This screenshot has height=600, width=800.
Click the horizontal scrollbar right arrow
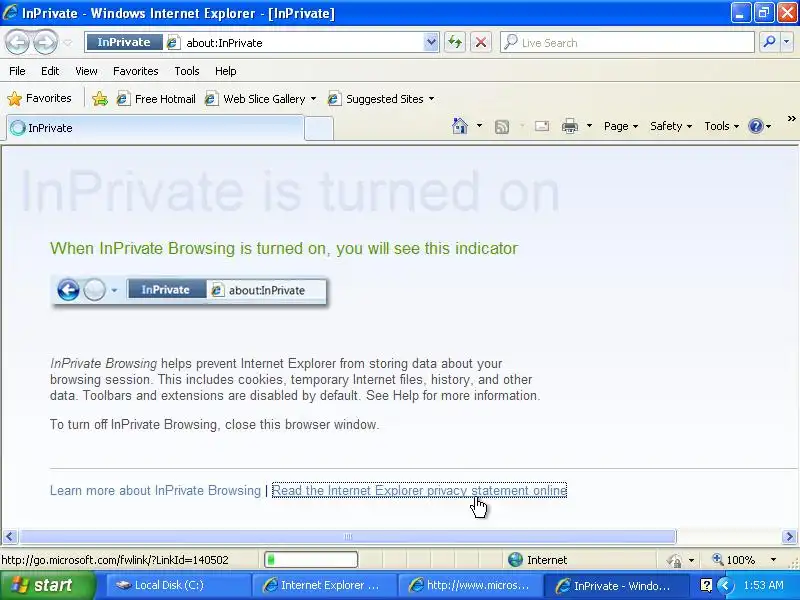789,536
